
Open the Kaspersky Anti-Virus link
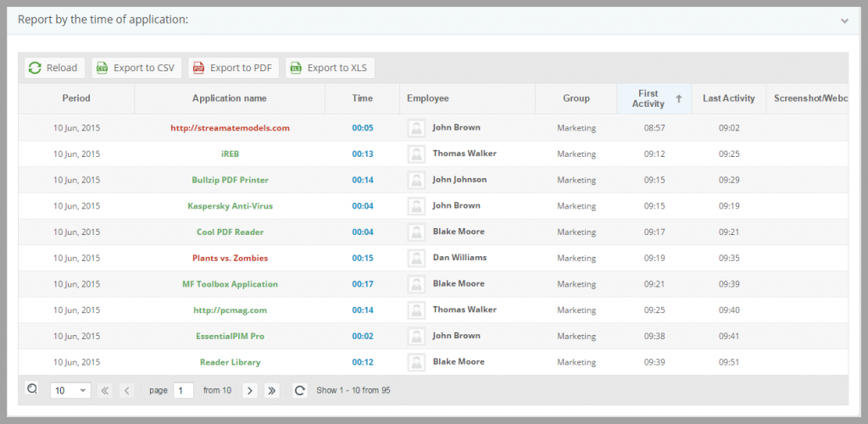point(230,206)
